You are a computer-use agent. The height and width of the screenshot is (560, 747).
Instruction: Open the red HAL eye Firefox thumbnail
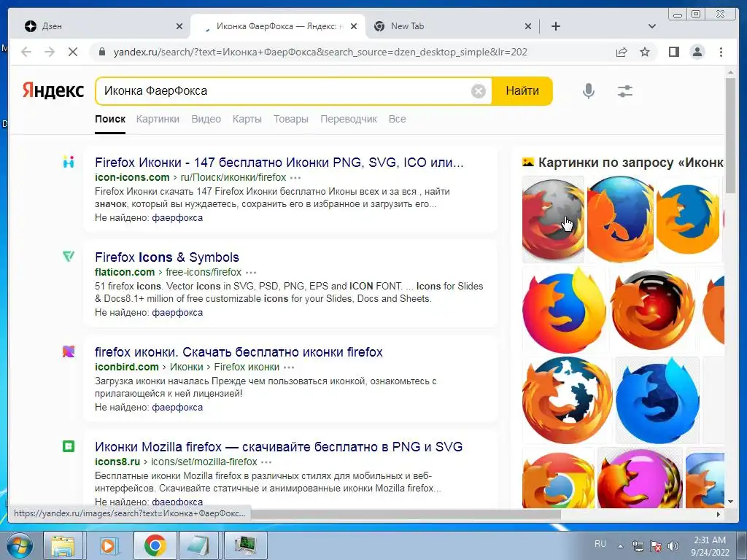(652, 310)
